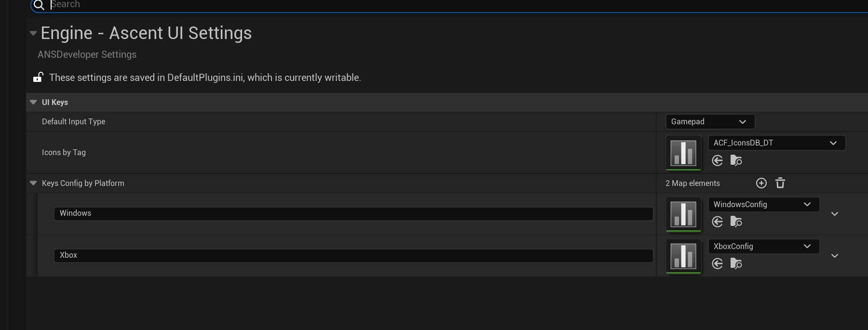Expand the XboxConfig entry chevron
Screen dimensions: 868x330
835,256
